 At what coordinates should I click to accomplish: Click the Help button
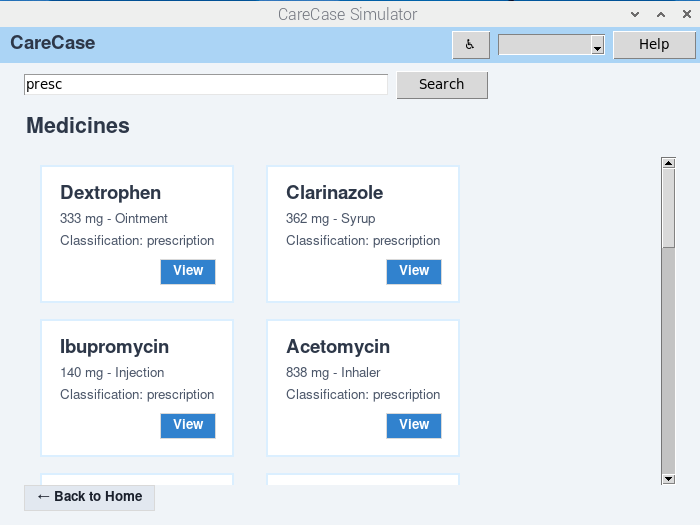coord(653,45)
